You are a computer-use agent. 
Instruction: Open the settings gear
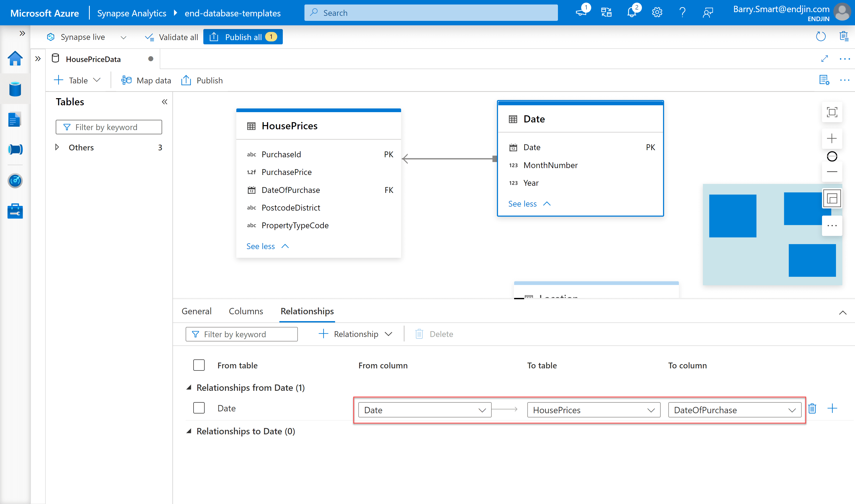pyautogui.click(x=657, y=13)
